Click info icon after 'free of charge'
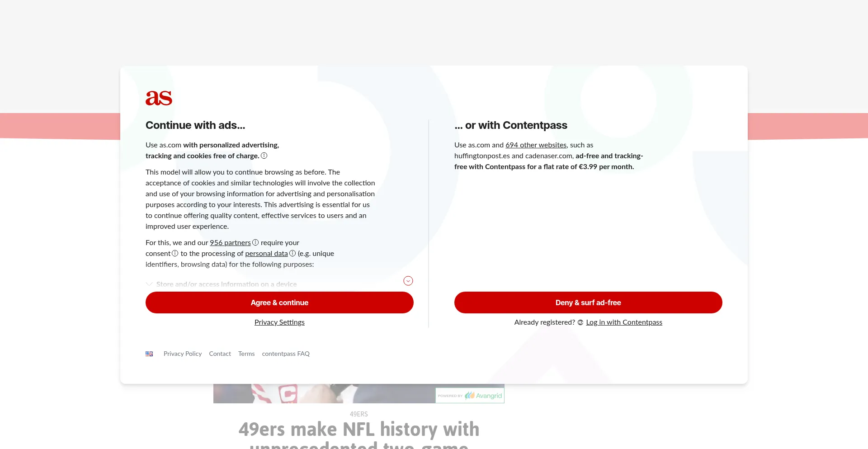Viewport: 868px width, 449px height. [264, 156]
